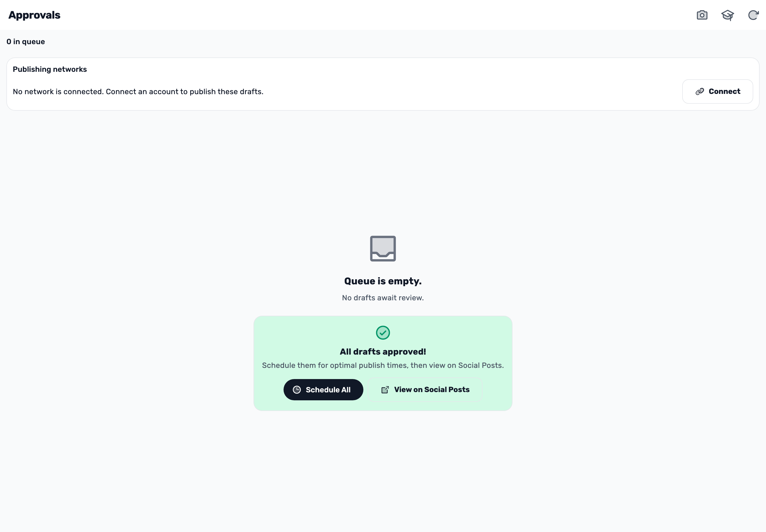Click the camera screenshot icon
766x532 pixels.
(702, 15)
